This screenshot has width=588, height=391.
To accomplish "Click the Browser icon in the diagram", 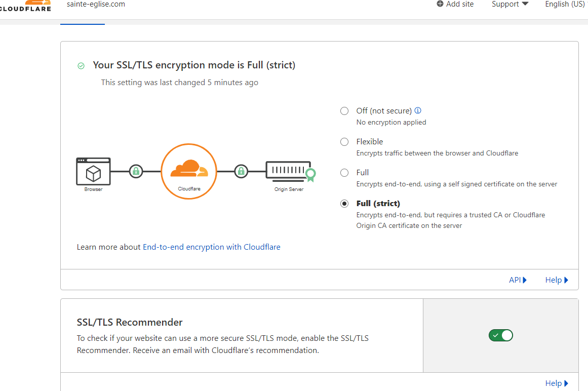I will (93, 171).
